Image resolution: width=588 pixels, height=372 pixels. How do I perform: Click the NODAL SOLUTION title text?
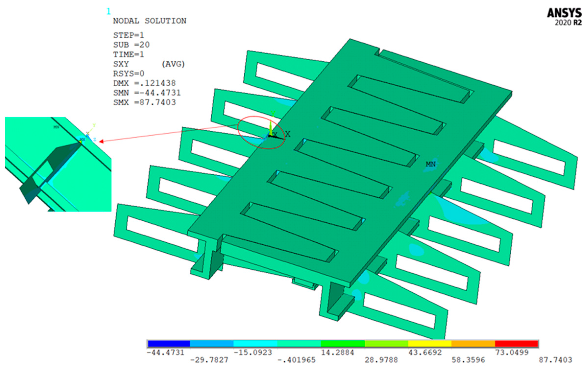150,21
